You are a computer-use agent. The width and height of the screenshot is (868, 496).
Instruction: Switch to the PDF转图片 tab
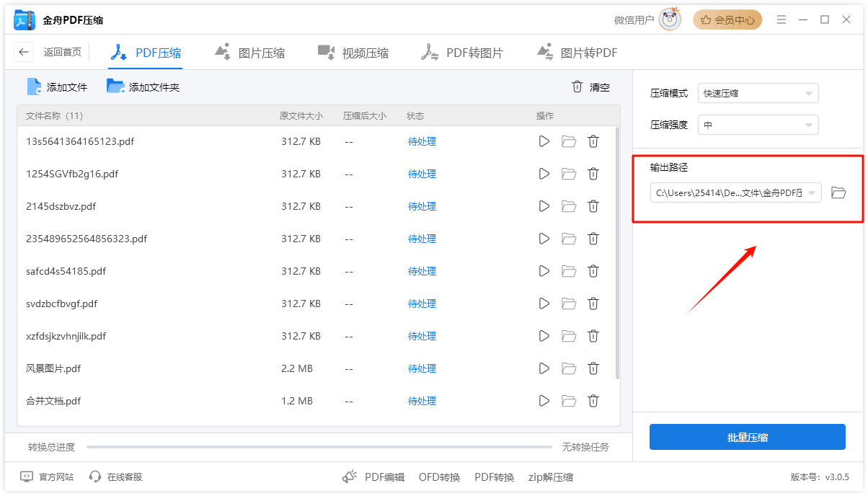coord(462,53)
